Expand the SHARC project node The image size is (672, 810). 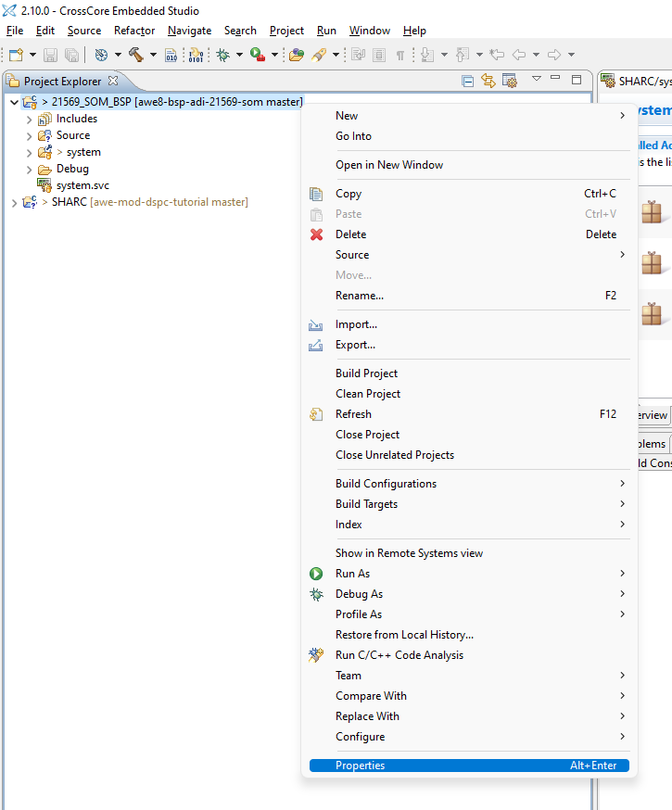click(13, 202)
